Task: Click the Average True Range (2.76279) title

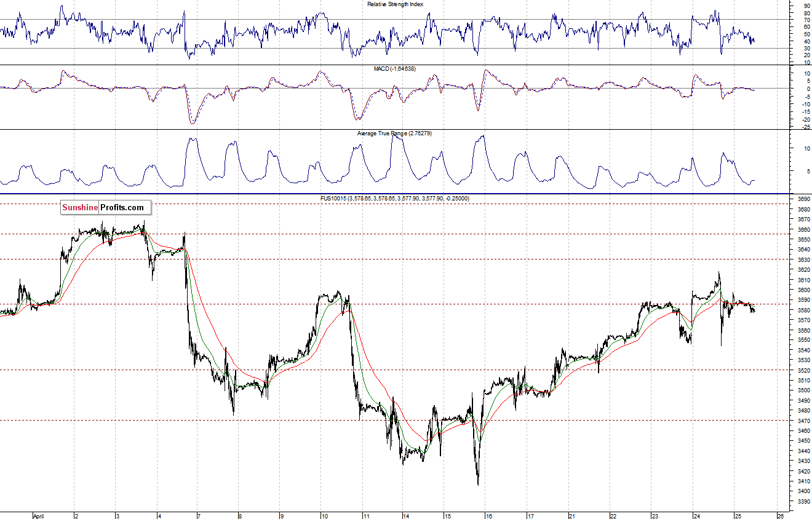Action: [394, 133]
